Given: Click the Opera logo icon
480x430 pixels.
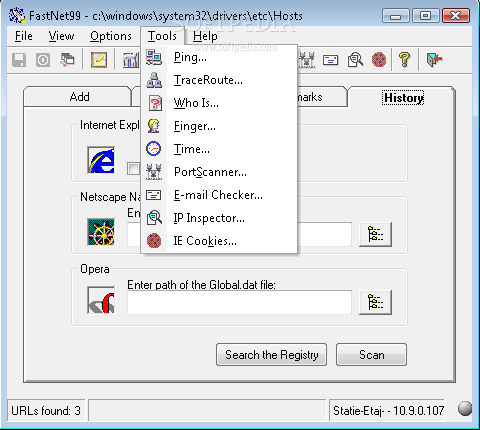Looking at the screenshot, I should [101, 300].
